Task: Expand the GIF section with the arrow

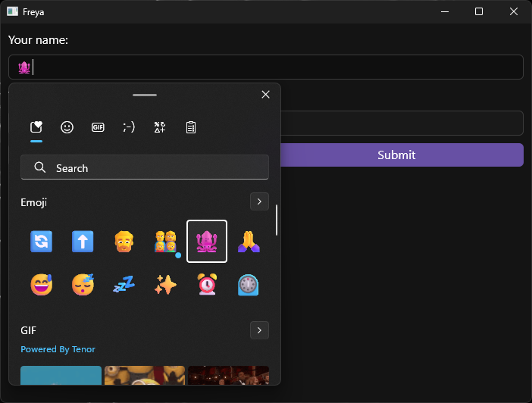Action: [259, 330]
